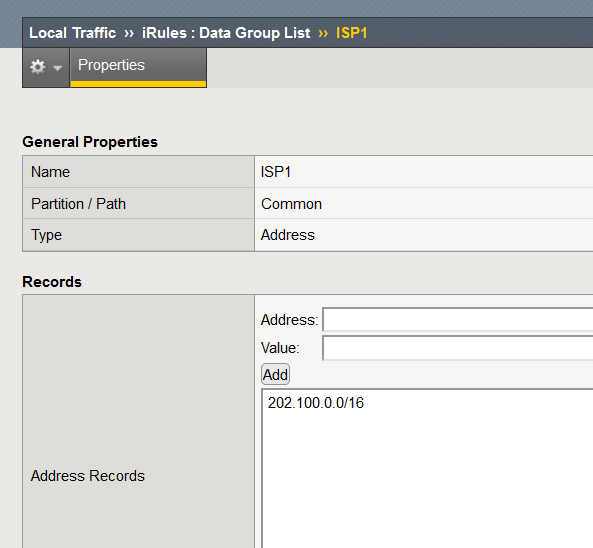
Task: Click the Type row label
Action: [x=46, y=235]
